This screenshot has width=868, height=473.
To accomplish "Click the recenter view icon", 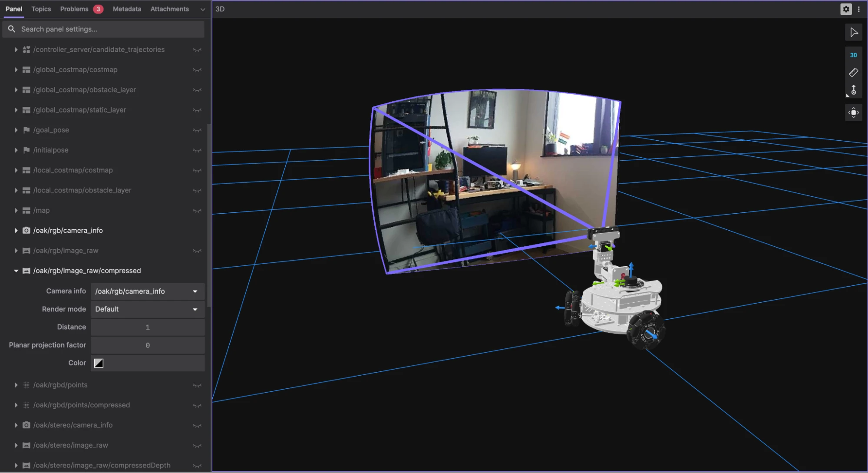I will click(854, 113).
